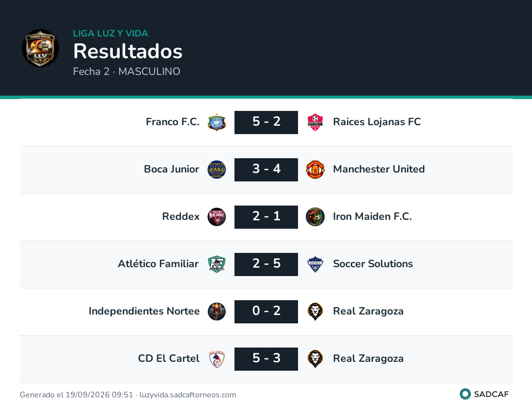
Task: Select the Fecha 2 · MASCULINO subtitle
Action: [x=127, y=71]
